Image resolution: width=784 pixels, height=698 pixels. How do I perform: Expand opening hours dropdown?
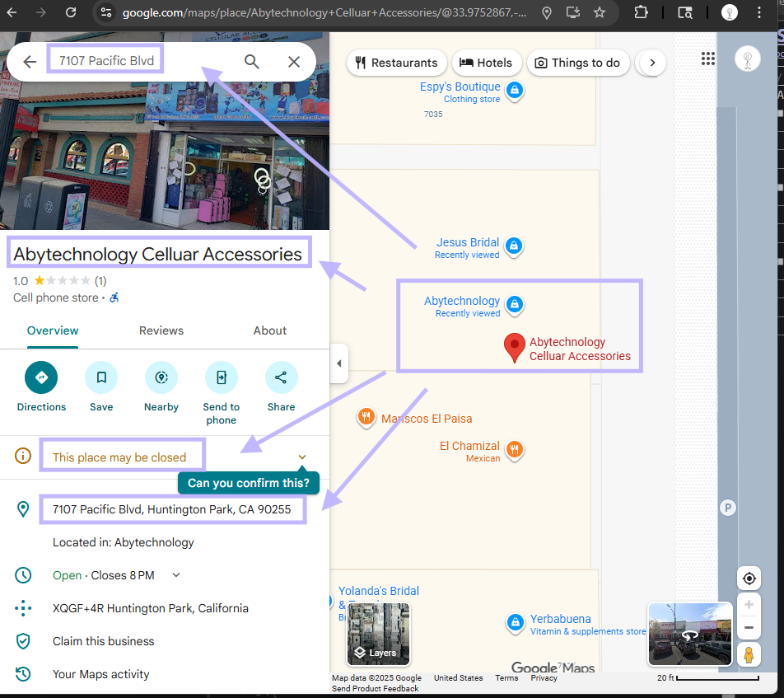[176, 575]
